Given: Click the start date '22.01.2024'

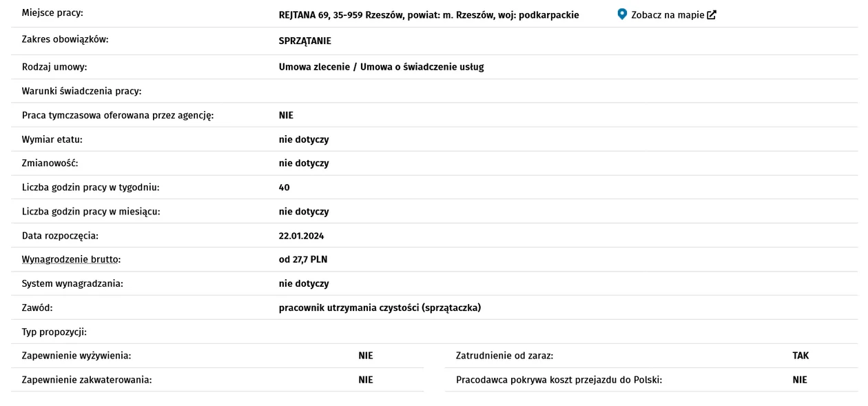Looking at the screenshot, I should click(x=302, y=236).
